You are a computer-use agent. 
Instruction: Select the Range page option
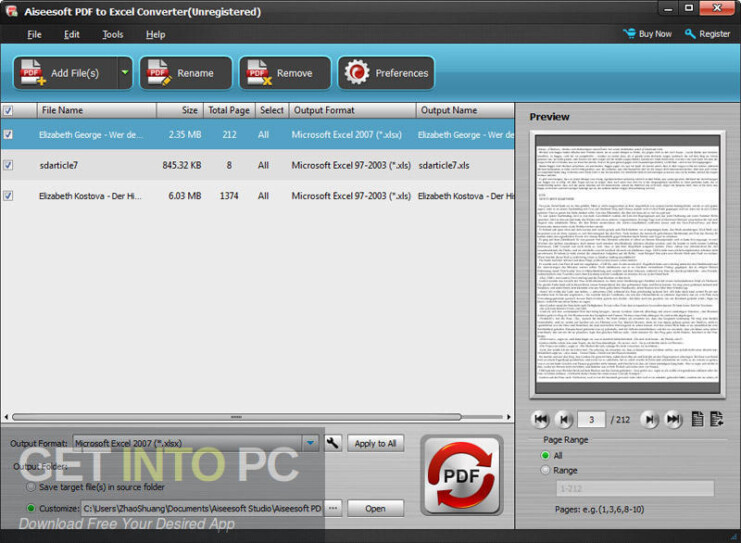(545, 470)
